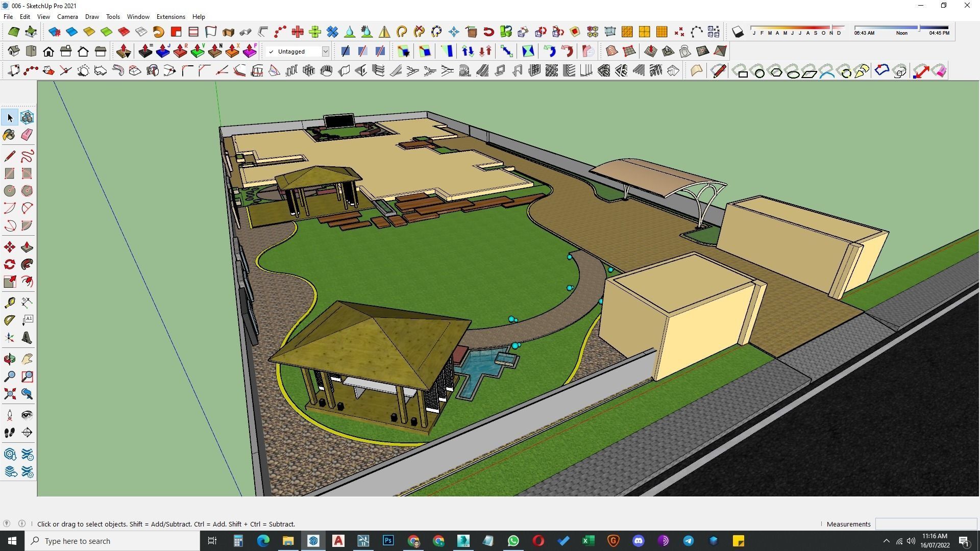
Task: Show hidden system tray icons
Action: coord(886,541)
